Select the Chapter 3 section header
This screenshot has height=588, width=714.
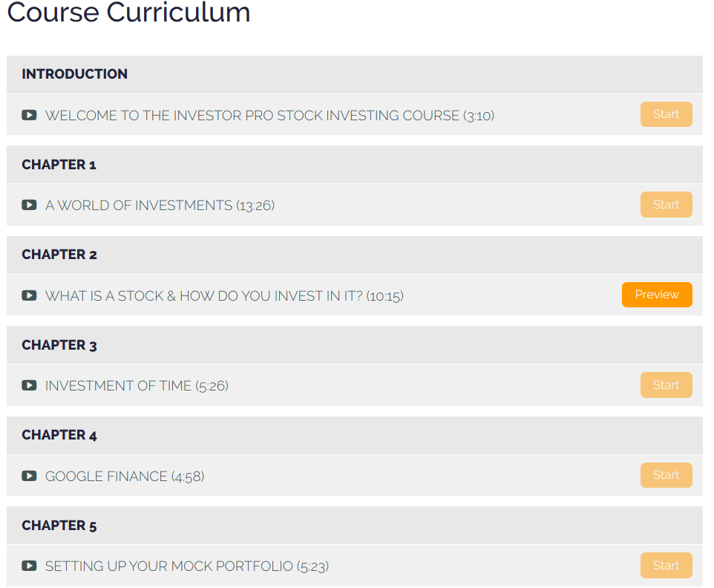tap(59, 345)
